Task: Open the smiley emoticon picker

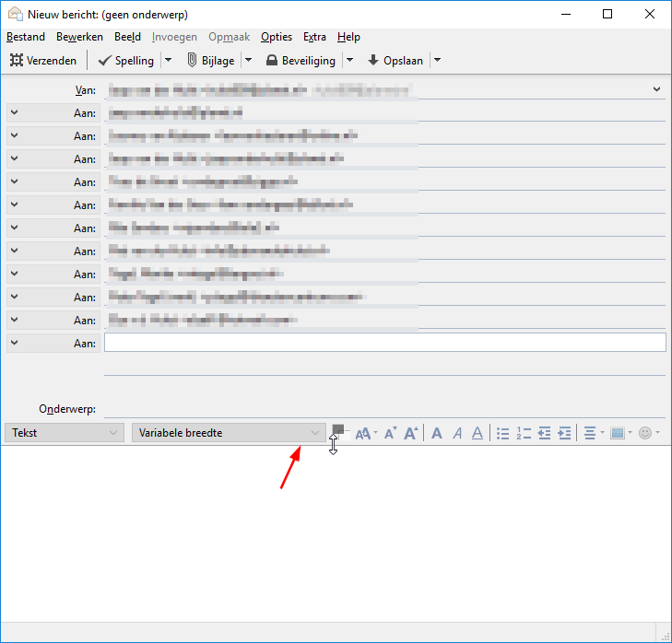Action: [x=645, y=433]
